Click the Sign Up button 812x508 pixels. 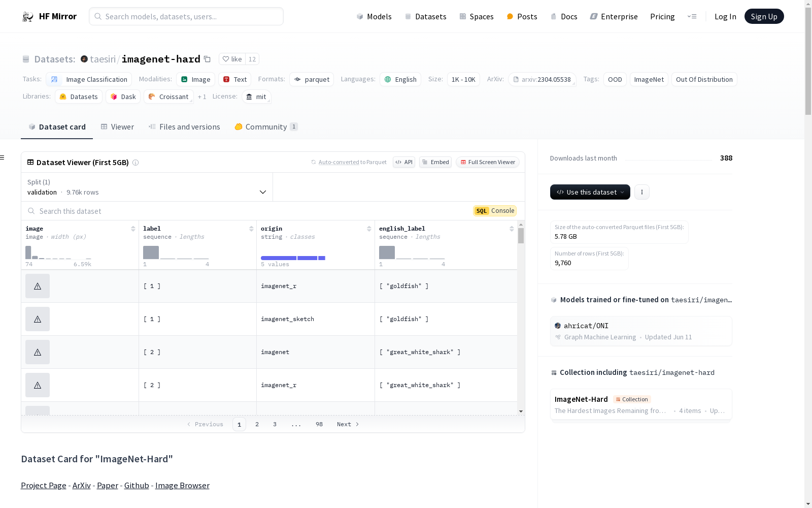(x=764, y=16)
